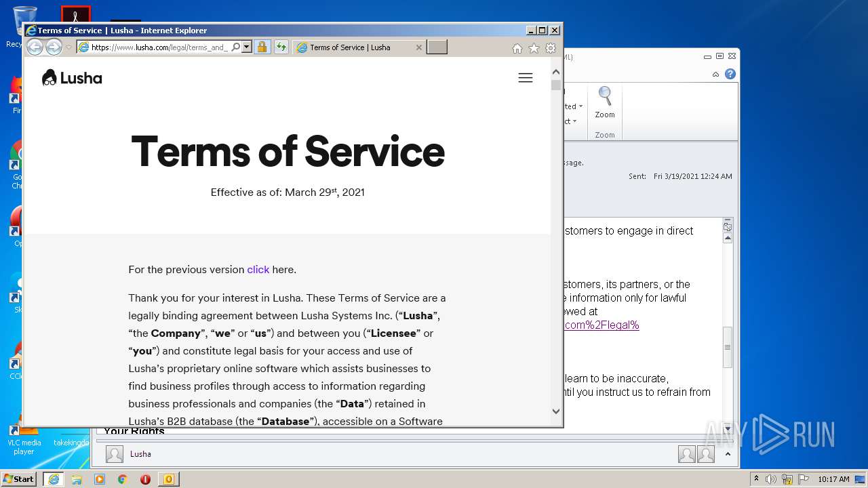Open the Recycle Bin desktop icon

click(x=24, y=27)
